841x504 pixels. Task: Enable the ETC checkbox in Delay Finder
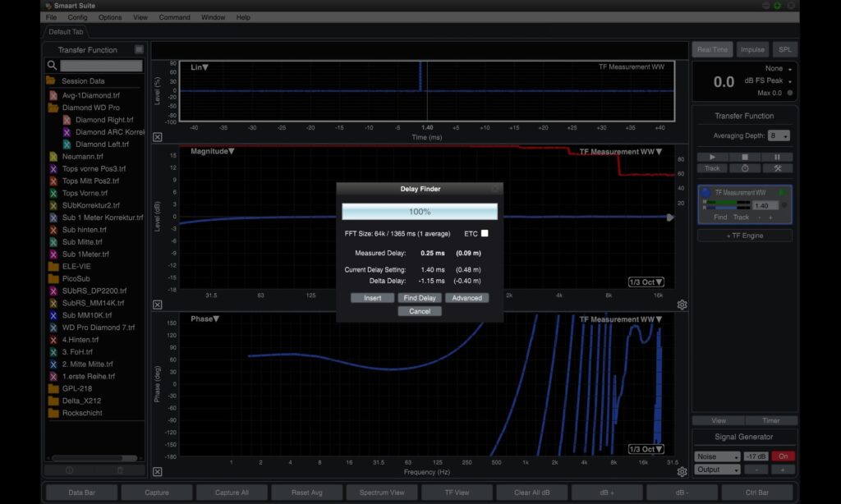click(485, 233)
